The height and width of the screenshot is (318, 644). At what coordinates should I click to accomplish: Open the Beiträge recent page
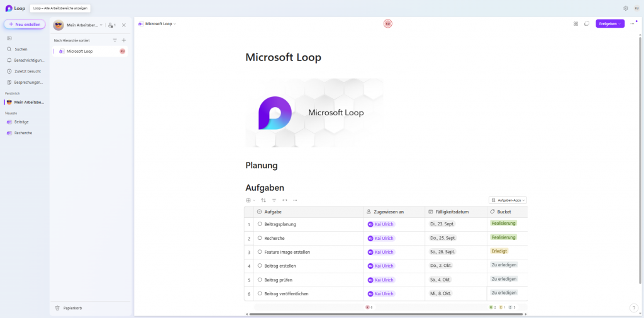point(21,122)
